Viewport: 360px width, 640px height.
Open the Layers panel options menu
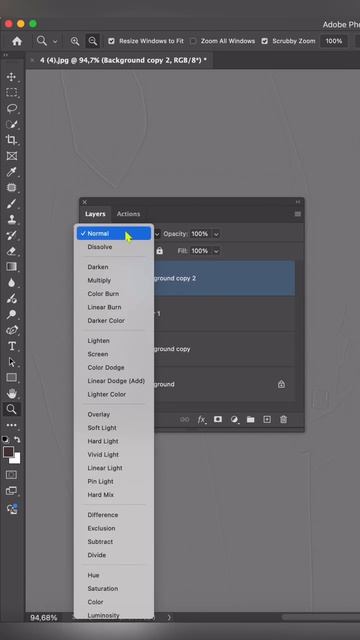(298, 214)
